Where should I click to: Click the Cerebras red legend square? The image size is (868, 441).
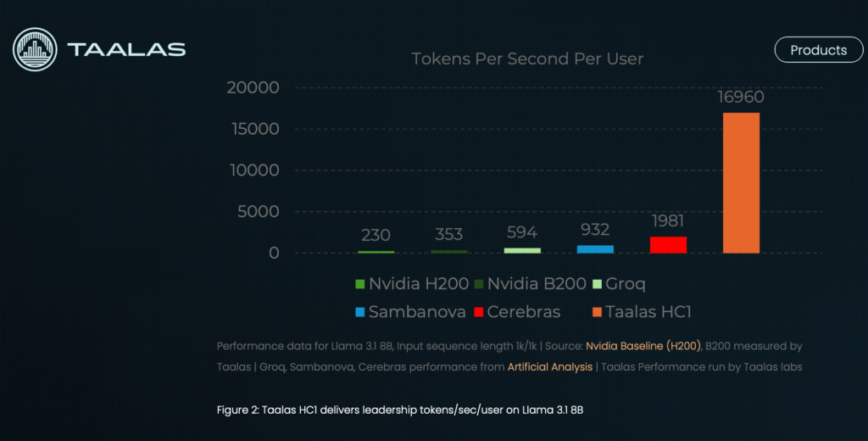coord(479,312)
